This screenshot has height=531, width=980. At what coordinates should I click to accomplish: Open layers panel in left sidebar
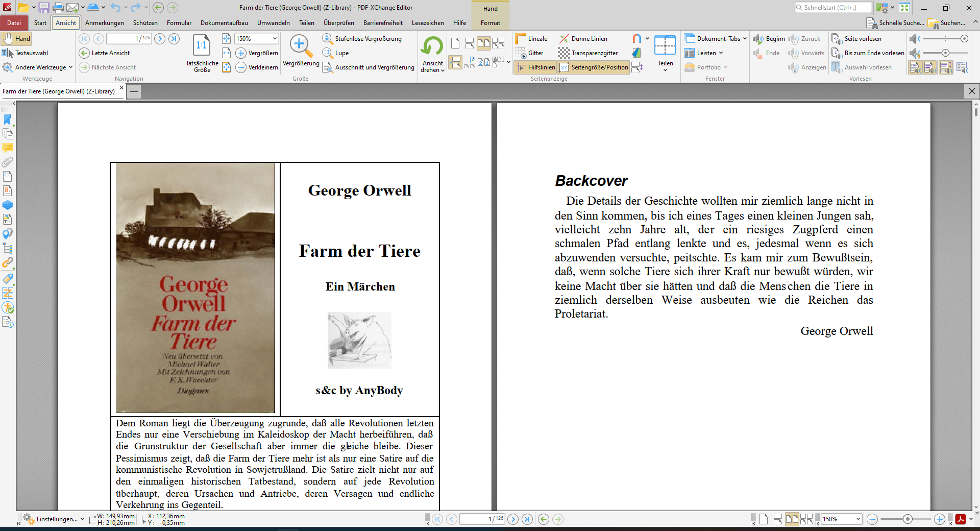(x=8, y=205)
